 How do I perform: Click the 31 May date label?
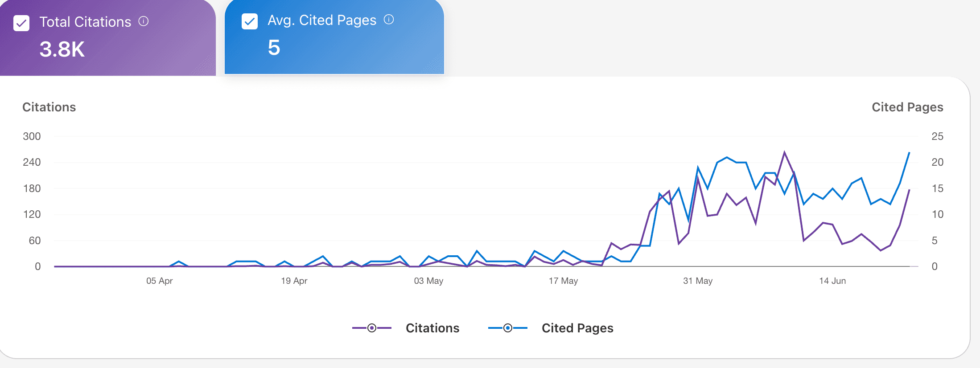698,281
